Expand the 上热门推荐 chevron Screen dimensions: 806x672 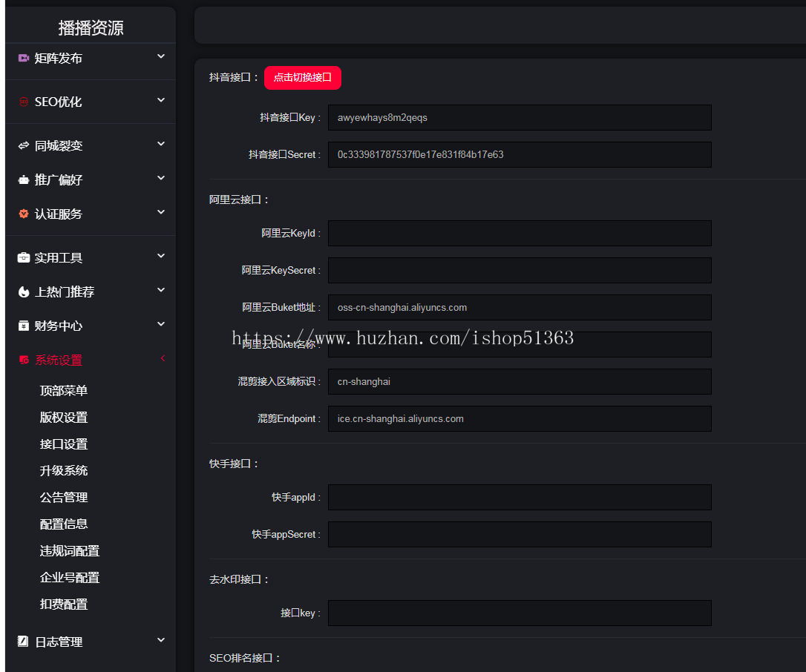pos(161,290)
